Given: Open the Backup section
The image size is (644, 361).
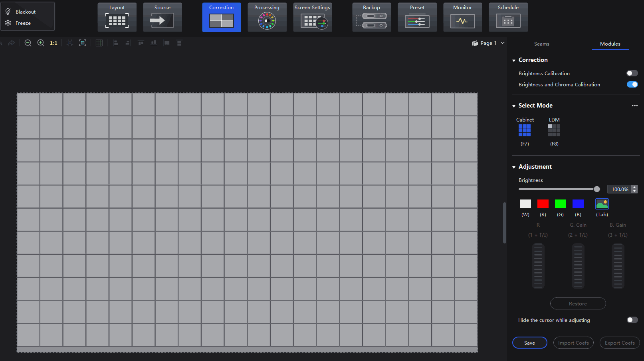Looking at the screenshot, I should click(x=372, y=17).
